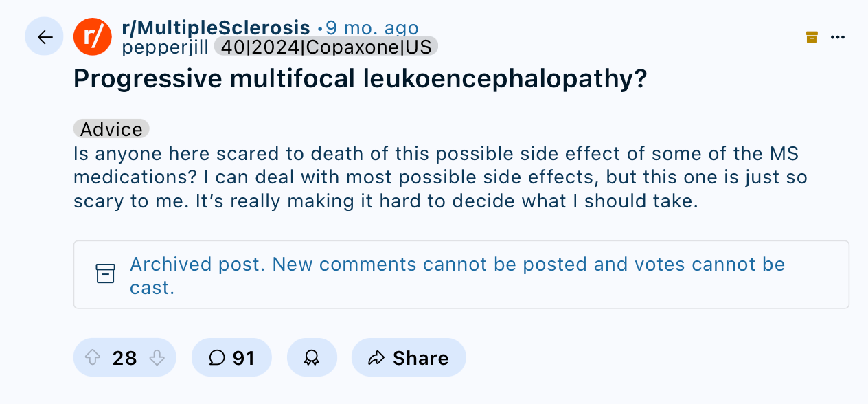The image size is (868, 404).
Task: Click the back arrow button
Action: [x=45, y=37]
